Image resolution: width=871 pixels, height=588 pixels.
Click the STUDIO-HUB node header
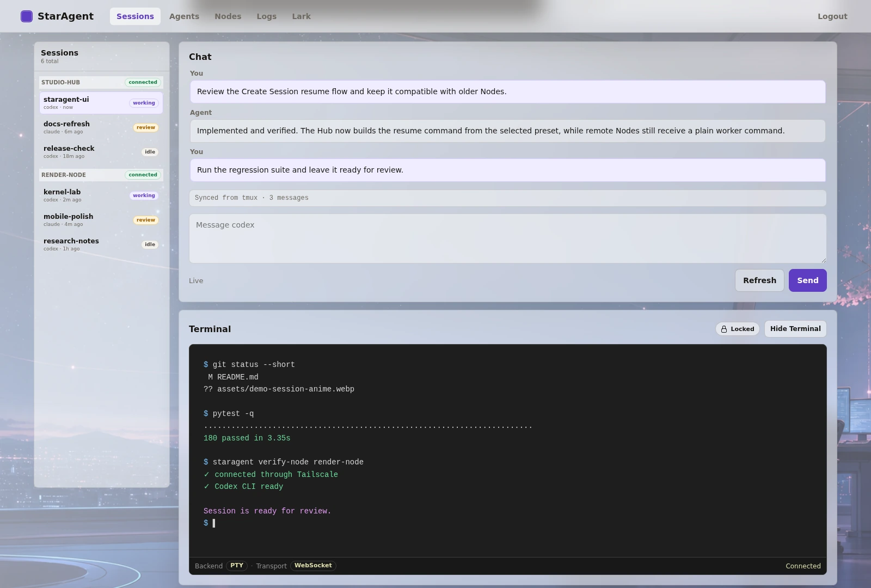[101, 82]
